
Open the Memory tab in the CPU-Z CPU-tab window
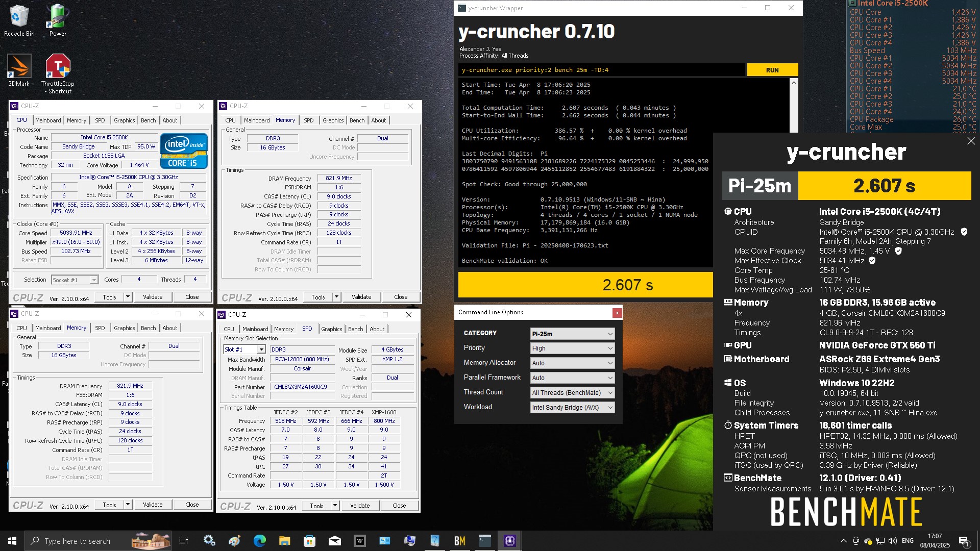77,120
